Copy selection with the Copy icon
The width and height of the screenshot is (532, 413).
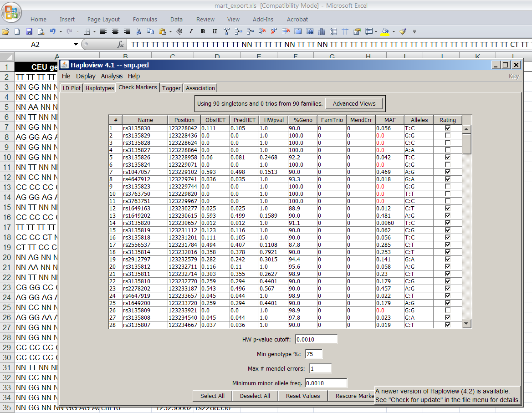[151, 31]
